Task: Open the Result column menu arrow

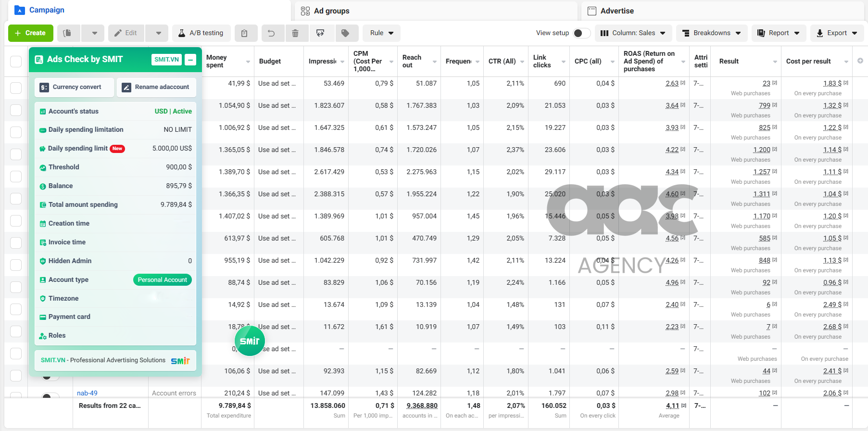Action: [x=775, y=62]
